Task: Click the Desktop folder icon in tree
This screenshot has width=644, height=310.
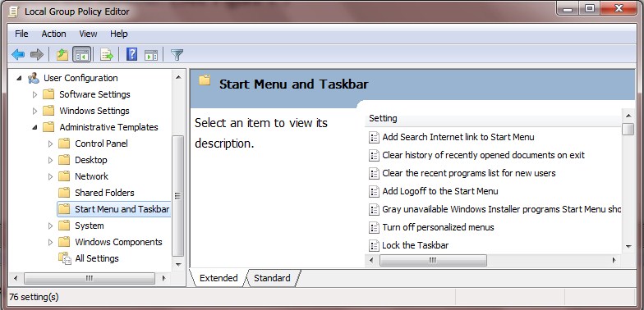Action: [64, 160]
